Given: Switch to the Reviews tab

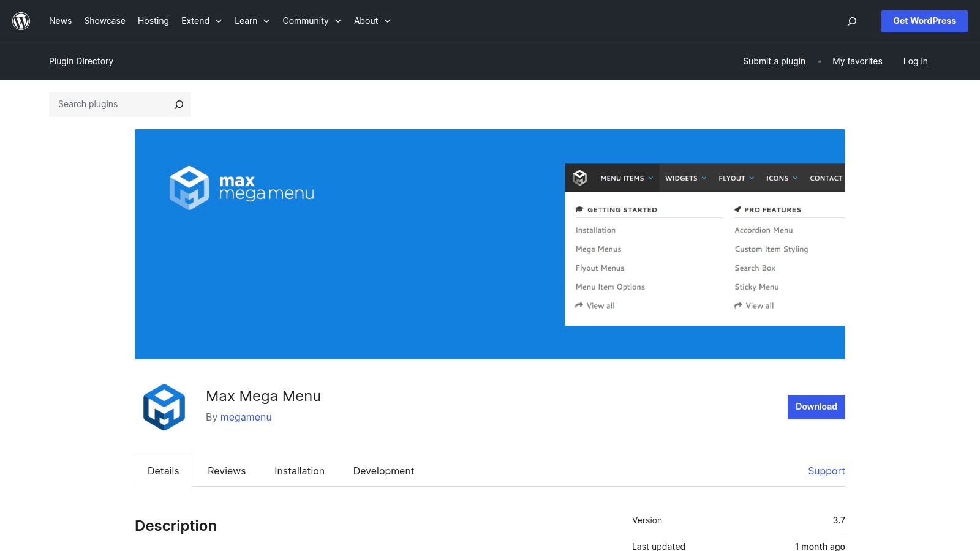Looking at the screenshot, I should pyautogui.click(x=226, y=471).
